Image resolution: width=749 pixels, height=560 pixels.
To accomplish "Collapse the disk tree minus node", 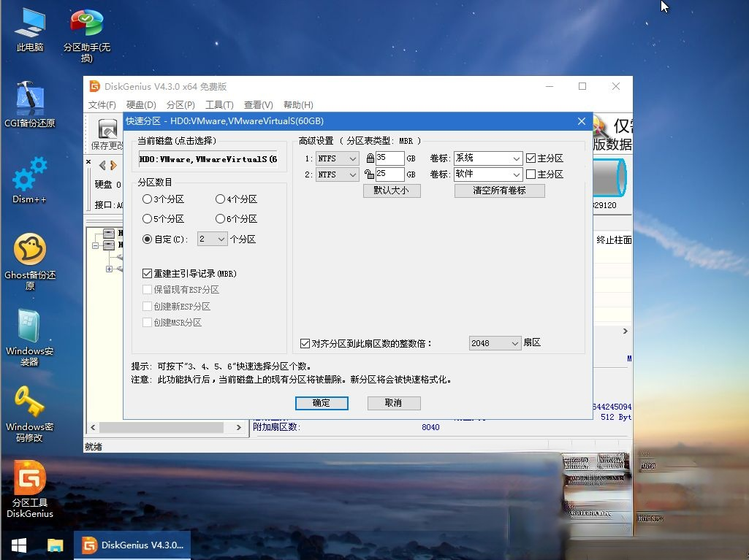I will 96,245.
